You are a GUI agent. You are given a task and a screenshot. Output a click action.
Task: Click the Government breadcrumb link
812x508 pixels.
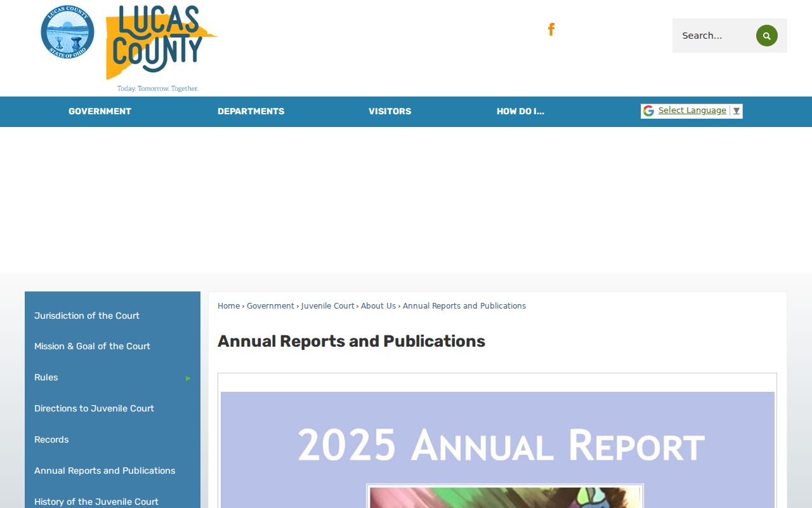coord(270,306)
